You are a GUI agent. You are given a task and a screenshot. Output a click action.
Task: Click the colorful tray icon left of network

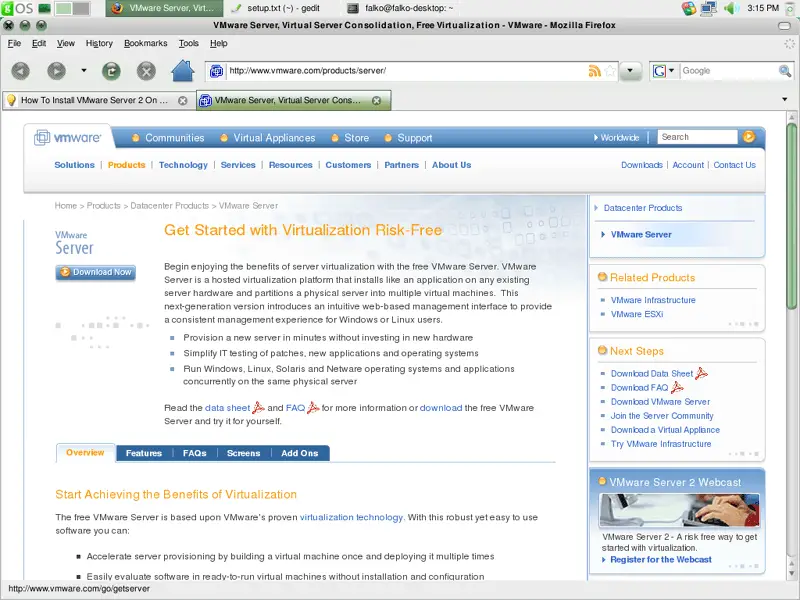(689, 8)
